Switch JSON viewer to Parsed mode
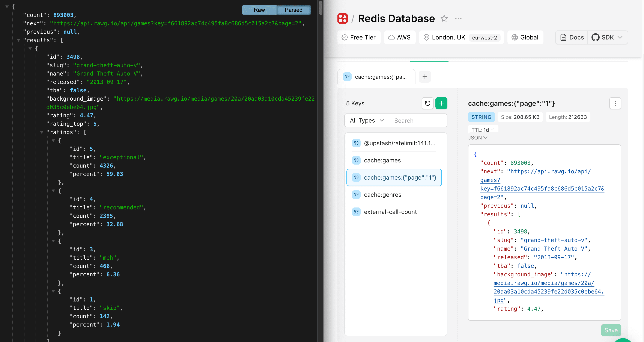This screenshot has height=342, width=644. (x=293, y=10)
